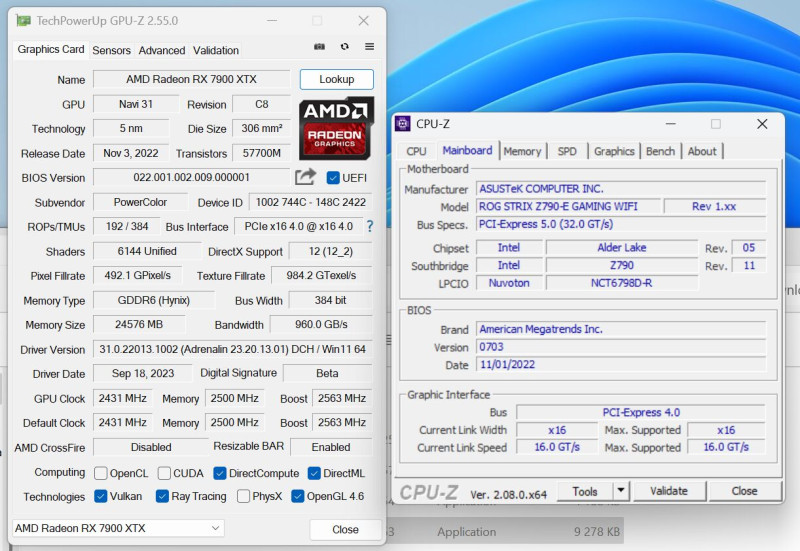Viewport: 800px width, 551px height.
Task: Click the Validate button in CPU-Z
Action: pyautogui.click(x=669, y=491)
